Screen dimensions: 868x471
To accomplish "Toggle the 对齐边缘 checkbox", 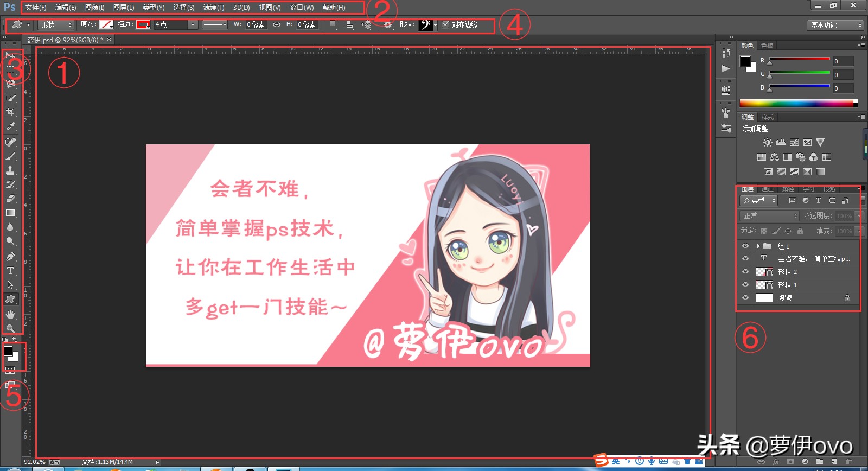I will pyautogui.click(x=446, y=24).
